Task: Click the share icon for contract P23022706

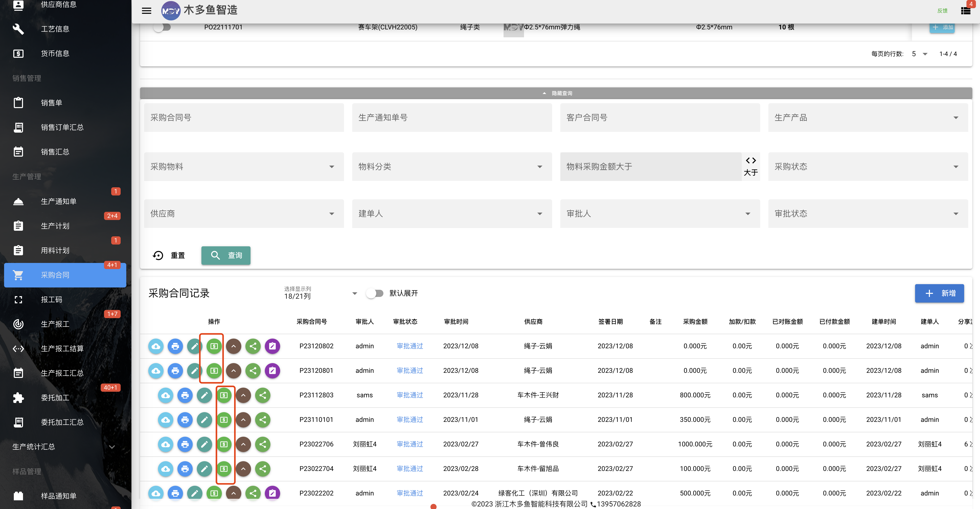Action: point(263,444)
